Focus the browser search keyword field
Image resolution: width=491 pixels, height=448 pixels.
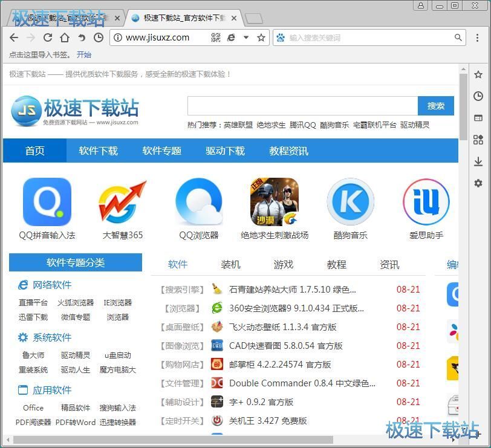tap(369, 37)
